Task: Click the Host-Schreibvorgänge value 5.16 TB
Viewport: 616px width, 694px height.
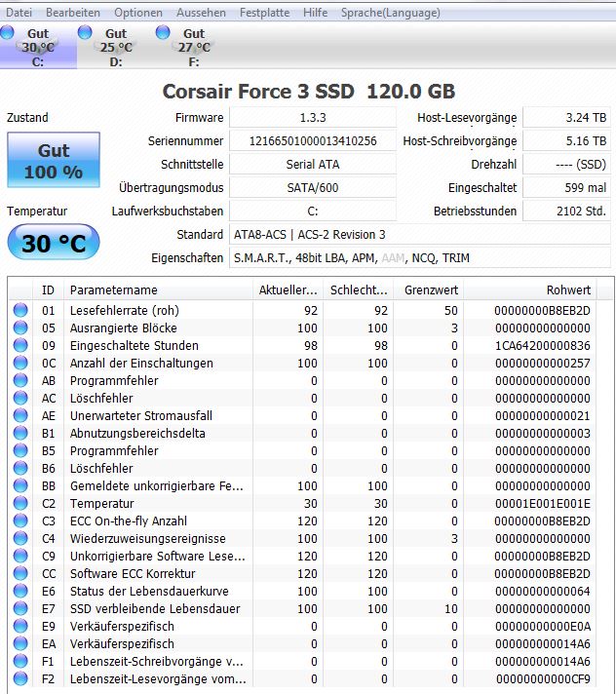Action: (567, 141)
